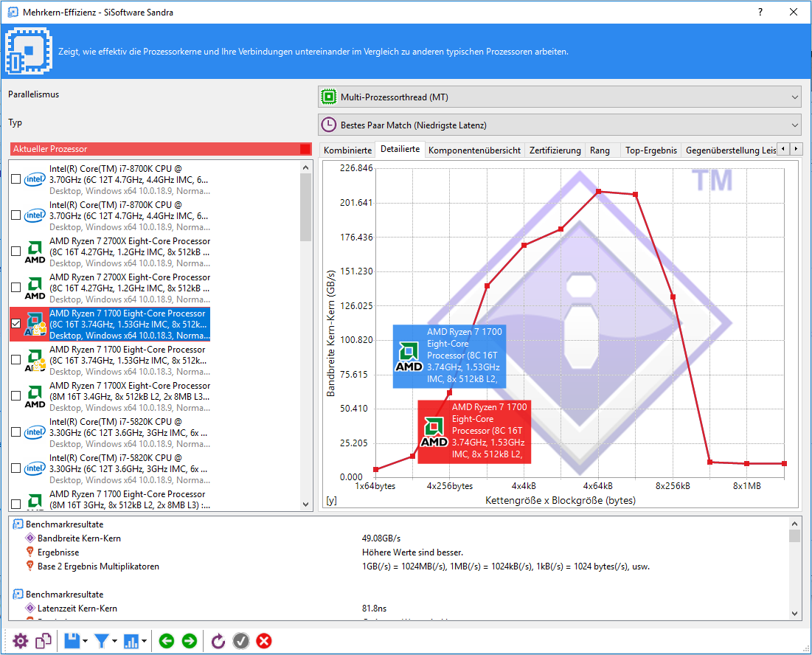Click the processor list scrollbar thumb
Screen dimensions: 812x655
click(x=305, y=207)
